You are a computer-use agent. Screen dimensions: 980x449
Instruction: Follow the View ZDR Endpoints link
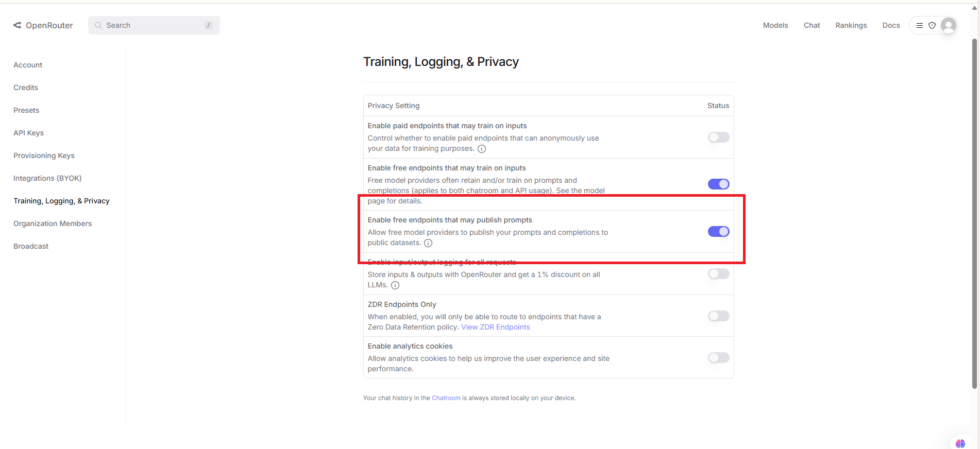pyautogui.click(x=495, y=327)
